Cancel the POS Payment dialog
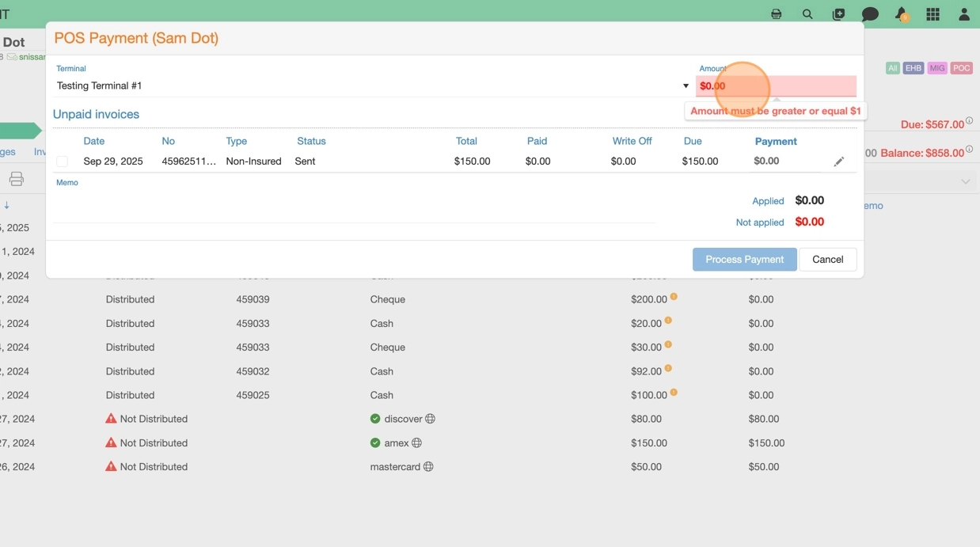 (827, 260)
